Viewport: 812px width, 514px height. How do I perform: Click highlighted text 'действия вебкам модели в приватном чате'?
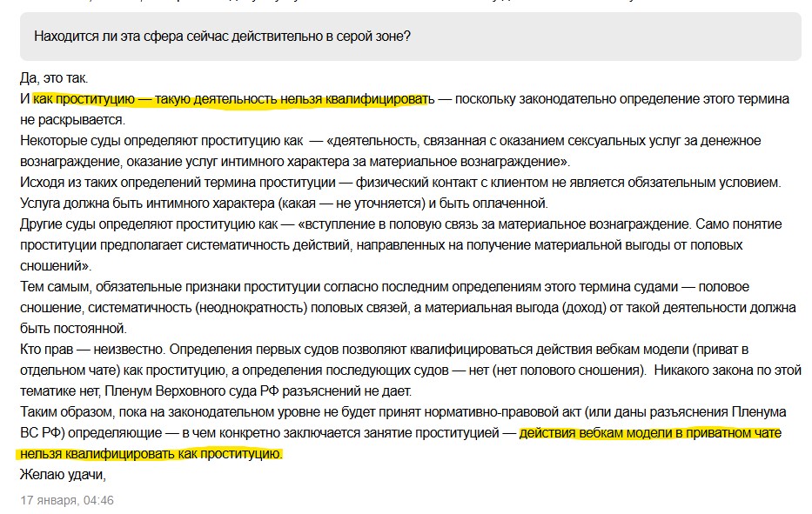(x=650, y=433)
